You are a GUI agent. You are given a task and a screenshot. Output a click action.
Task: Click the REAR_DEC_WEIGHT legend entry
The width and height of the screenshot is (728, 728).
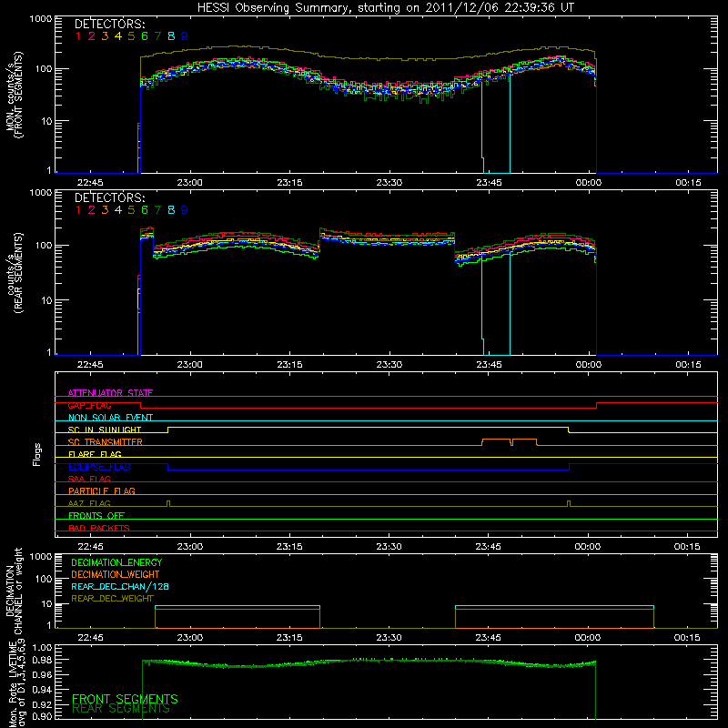[x=112, y=599]
